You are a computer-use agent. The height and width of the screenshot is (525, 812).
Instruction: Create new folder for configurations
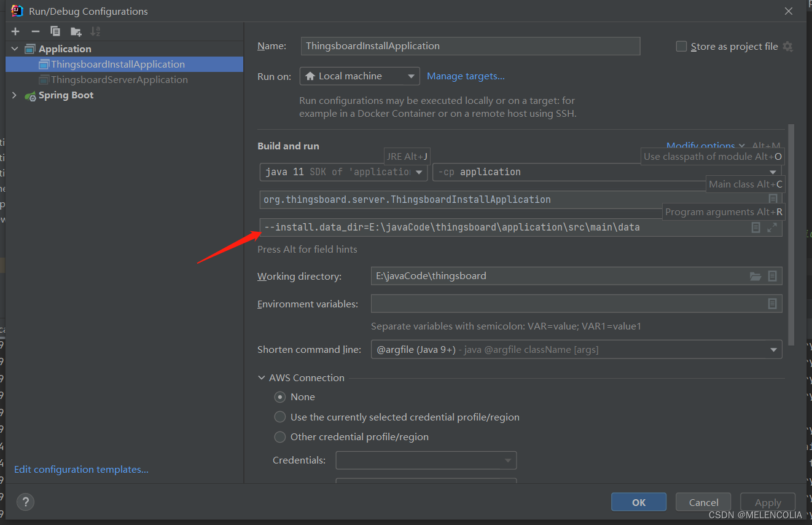coord(76,31)
